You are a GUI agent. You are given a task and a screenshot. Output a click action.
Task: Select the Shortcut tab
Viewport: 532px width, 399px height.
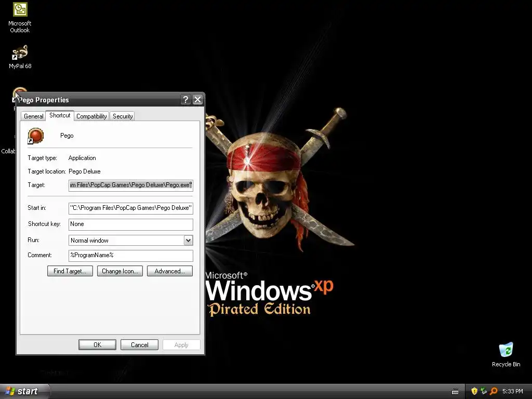[x=60, y=115]
